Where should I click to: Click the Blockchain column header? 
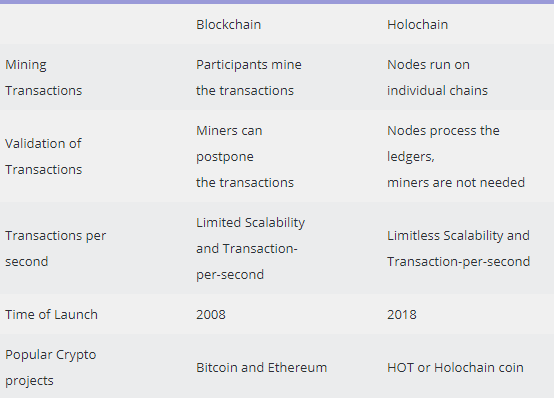(228, 24)
